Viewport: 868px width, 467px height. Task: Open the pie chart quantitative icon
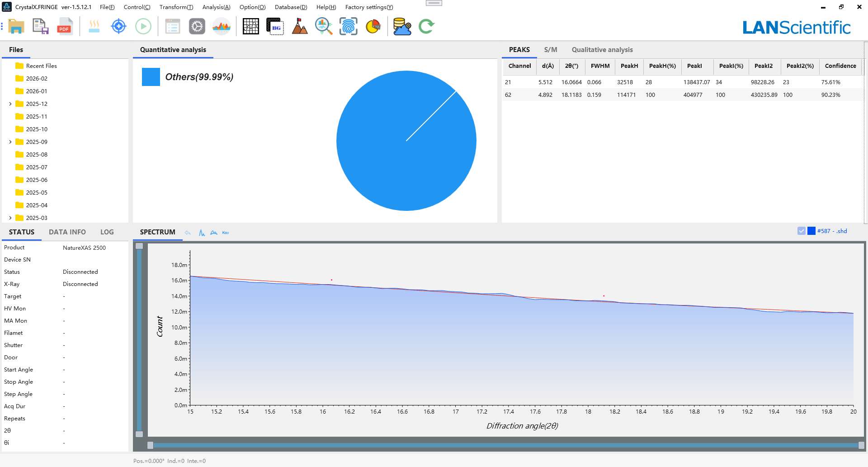(x=373, y=27)
